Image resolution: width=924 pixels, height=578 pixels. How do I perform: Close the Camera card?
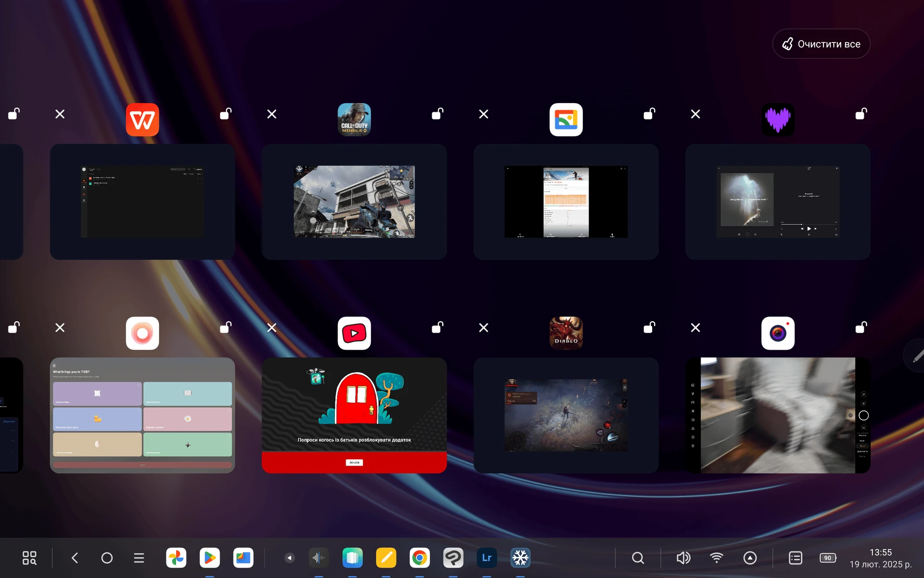pos(695,328)
